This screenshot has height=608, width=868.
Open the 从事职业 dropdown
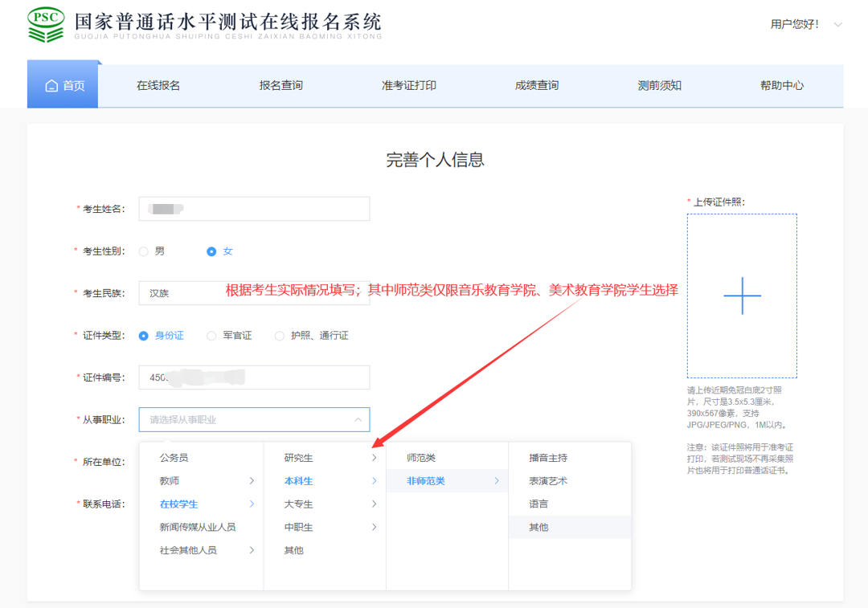(254, 419)
